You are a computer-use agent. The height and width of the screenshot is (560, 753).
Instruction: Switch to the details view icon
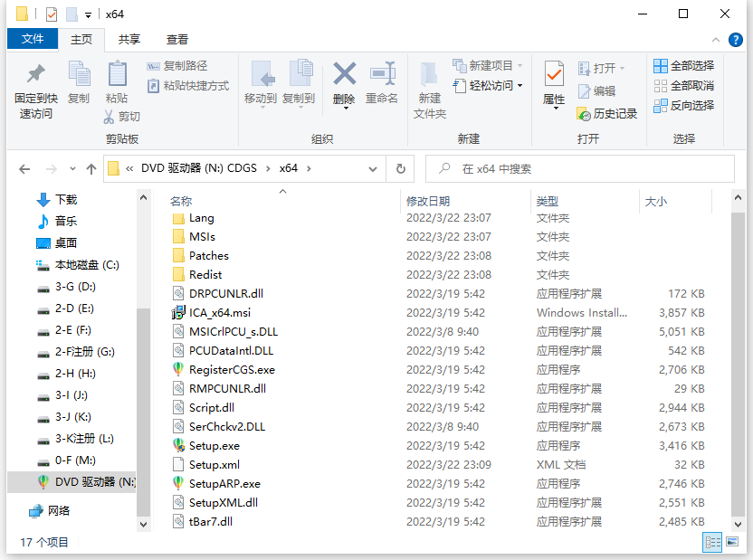point(712,543)
